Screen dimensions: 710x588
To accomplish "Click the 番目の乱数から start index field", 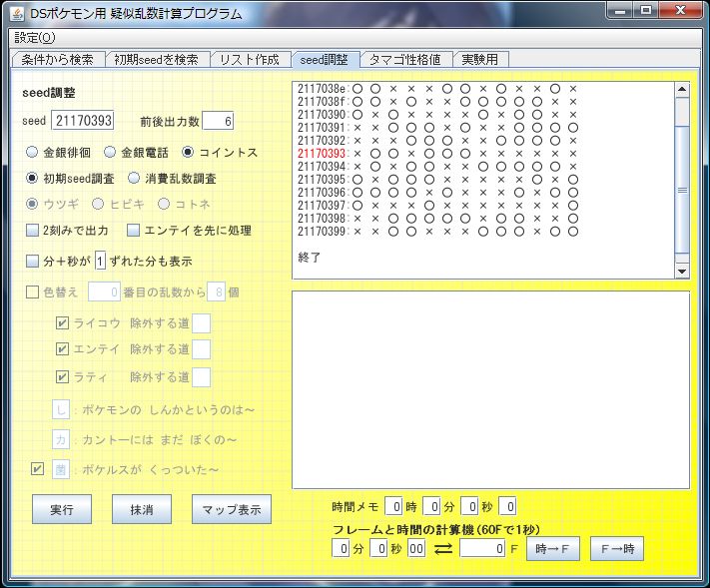I will click(104, 292).
